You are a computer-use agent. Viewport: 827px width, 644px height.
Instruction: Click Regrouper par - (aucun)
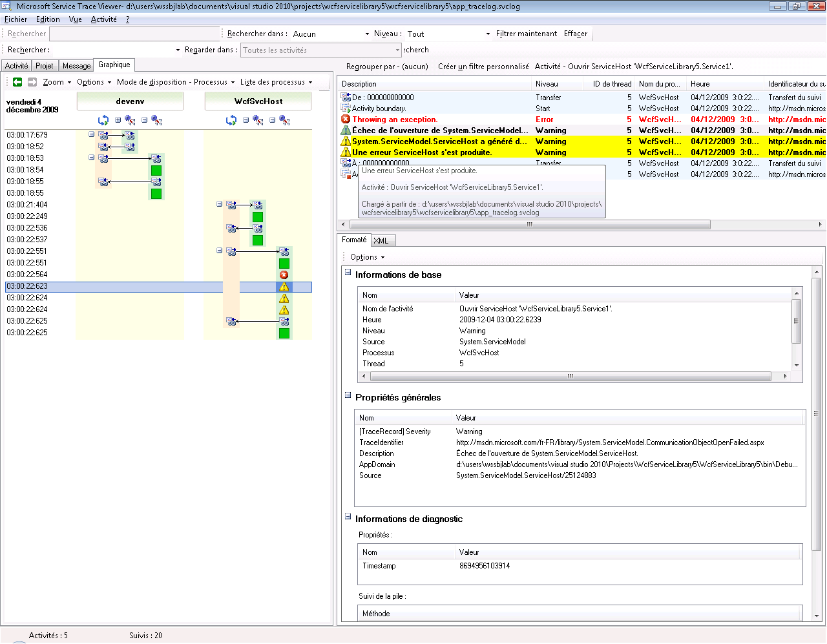click(x=387, y=67)
